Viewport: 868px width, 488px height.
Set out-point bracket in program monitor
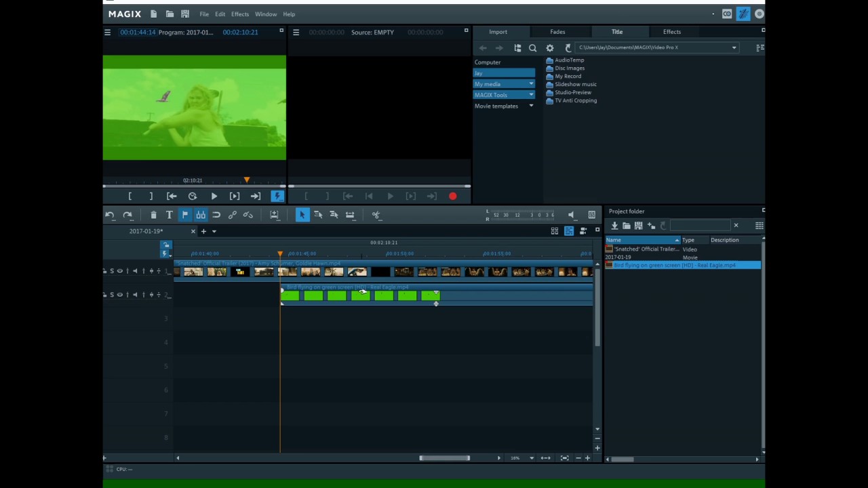click(151, 197)
